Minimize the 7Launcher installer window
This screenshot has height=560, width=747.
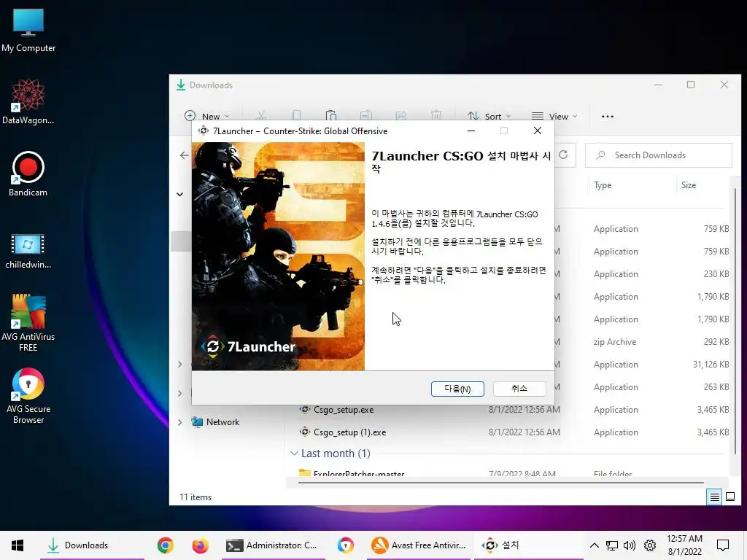pos(471,131)
